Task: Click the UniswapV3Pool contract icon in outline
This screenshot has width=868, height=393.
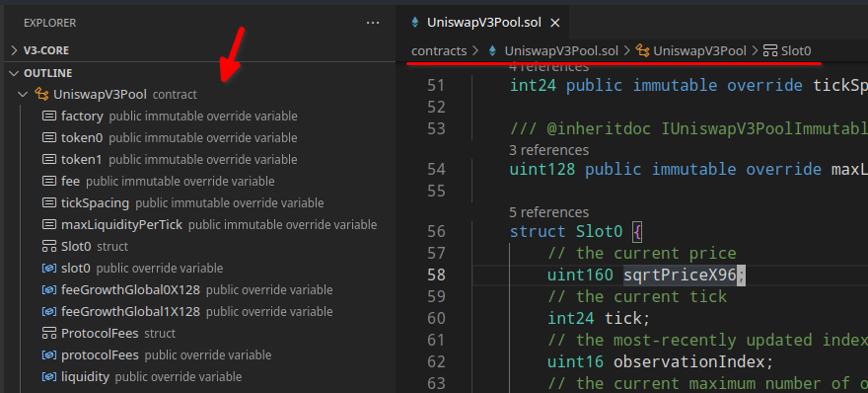Action: click(x=41, y=94)
